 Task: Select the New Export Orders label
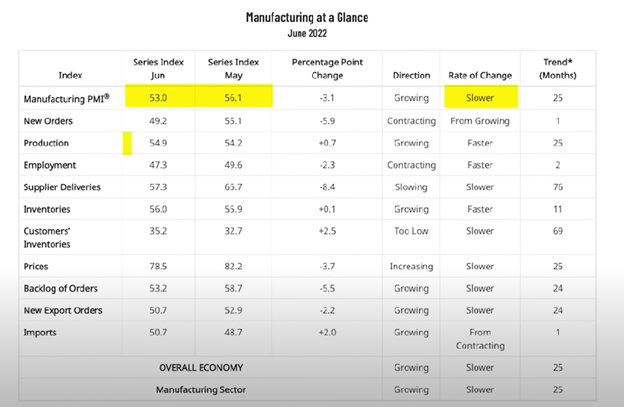coord(63,310)
